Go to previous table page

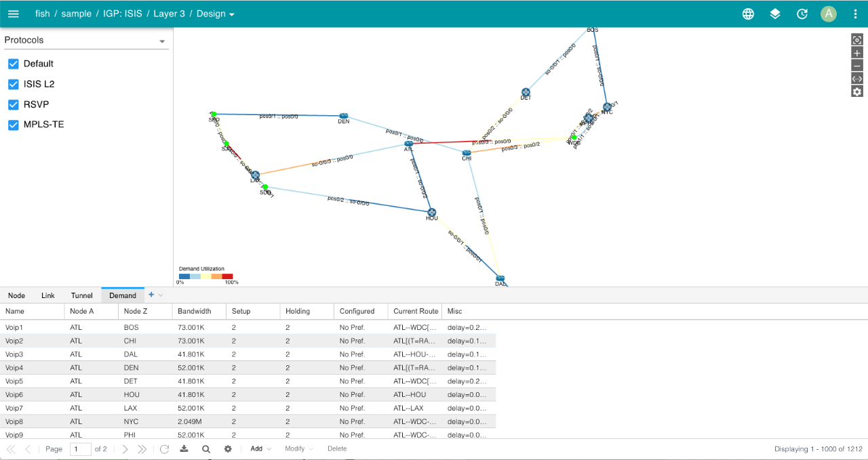pos(28,449)
